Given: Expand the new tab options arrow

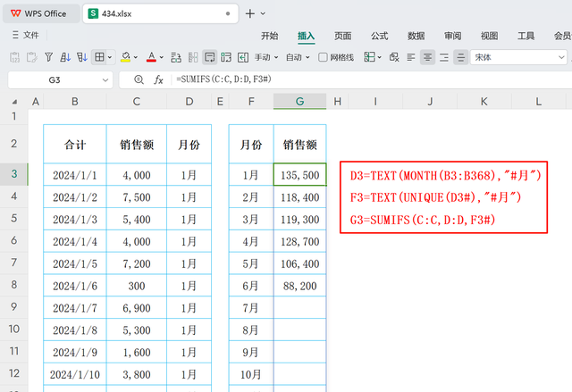Looking at the screenshot, I should pyautogui.click(x=263, y=14).
